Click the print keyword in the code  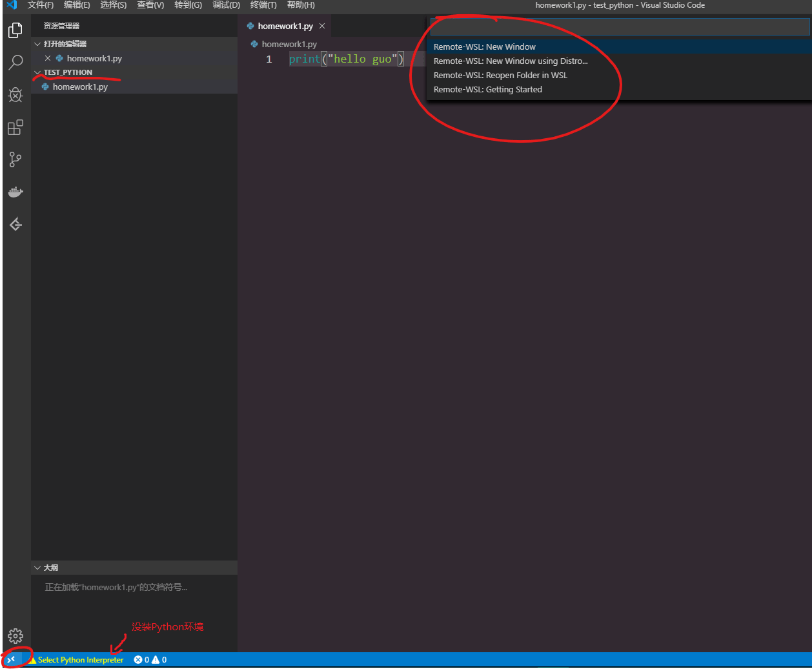(305, 59)
